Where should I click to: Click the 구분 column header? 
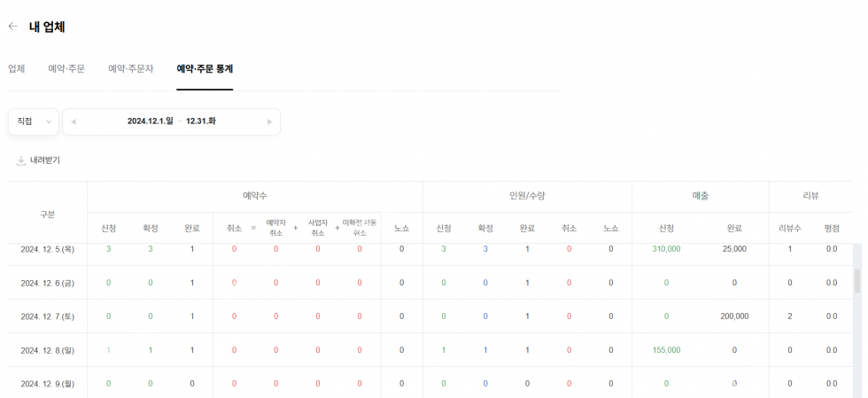point(47,215)
